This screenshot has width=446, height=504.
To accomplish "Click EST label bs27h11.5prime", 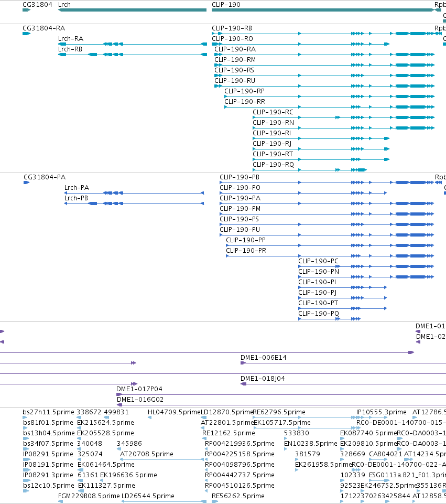I will 49,412.
